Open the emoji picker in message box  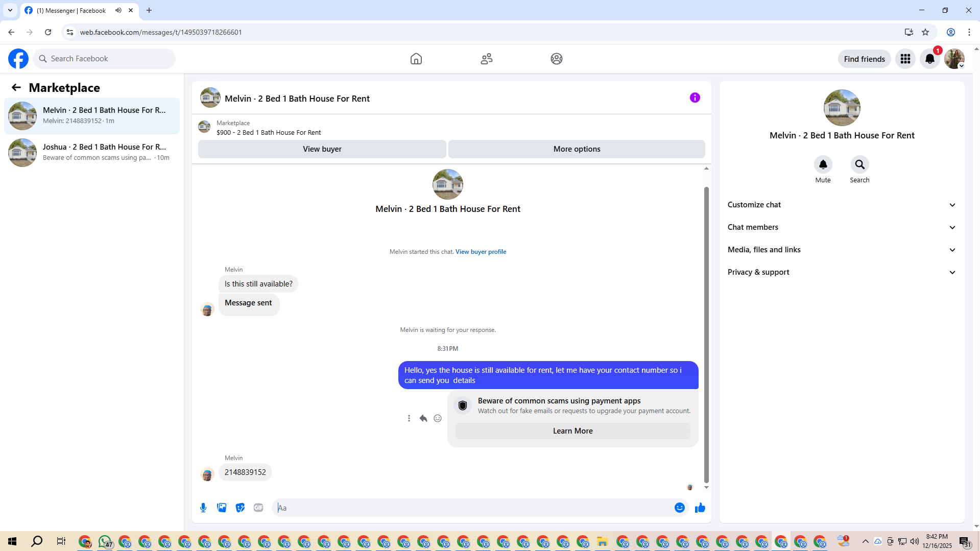click(680, 508)
